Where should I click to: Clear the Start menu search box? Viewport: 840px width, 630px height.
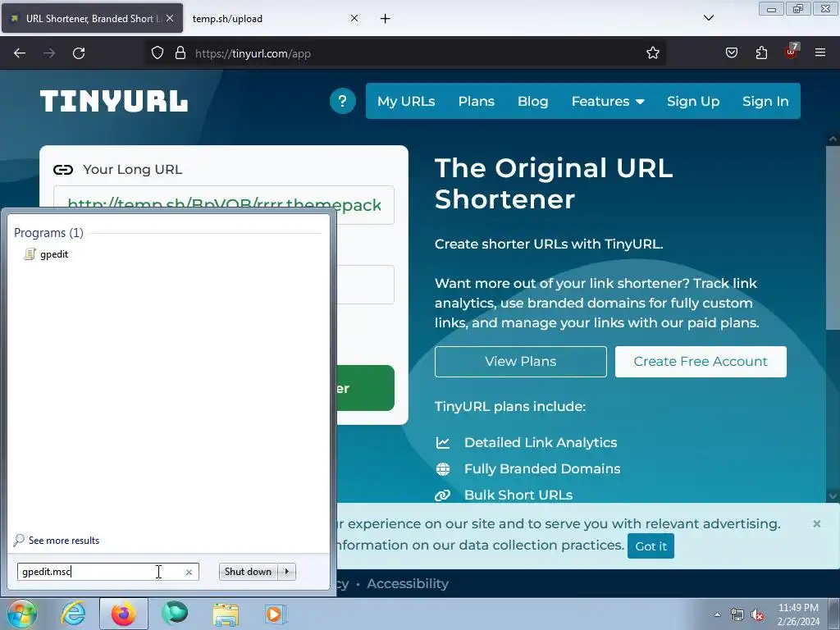click(189, 572)
